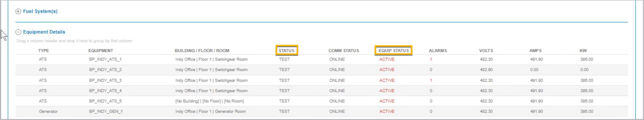Click the 0.00 KW value for BP_INDY_ATS_2
This screenshot has height=120, width=644.
click(584, 70)
